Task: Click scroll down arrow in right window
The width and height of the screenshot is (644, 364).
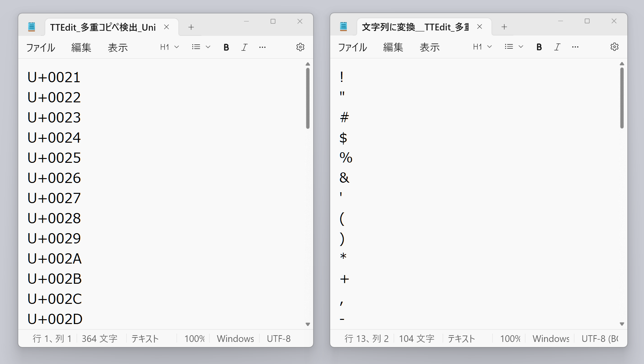Action: click(622, 324)
